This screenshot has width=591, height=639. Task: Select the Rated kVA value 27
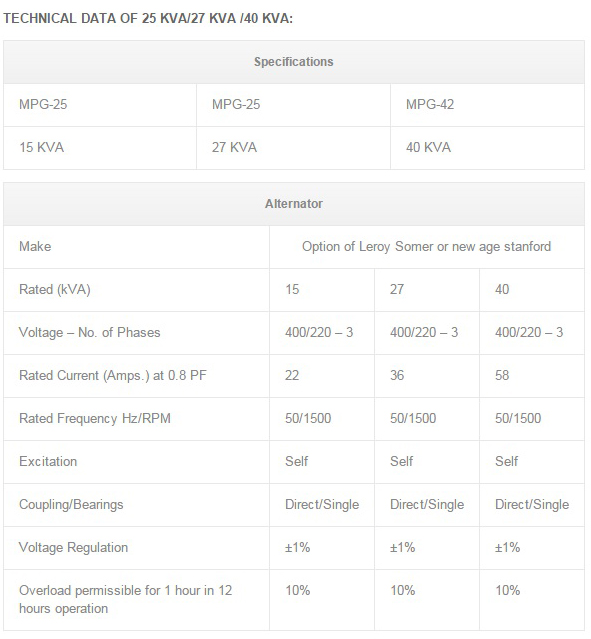click(397, 290)
